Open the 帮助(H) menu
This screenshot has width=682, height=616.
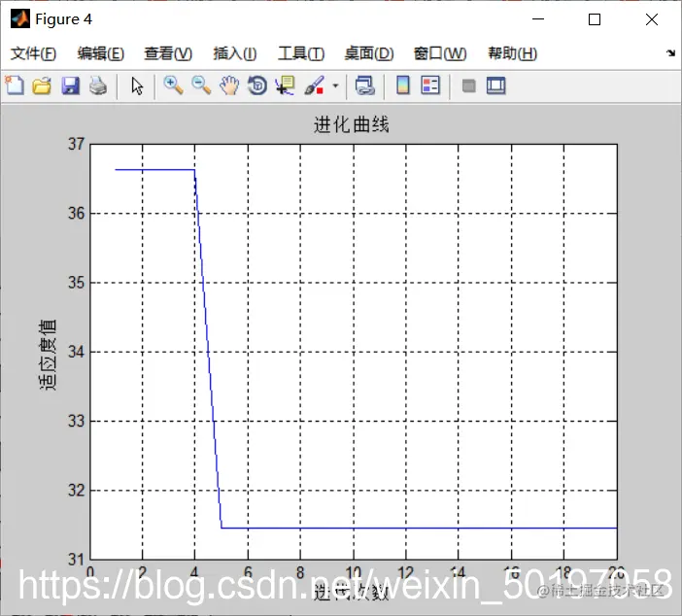pos(512,53)
